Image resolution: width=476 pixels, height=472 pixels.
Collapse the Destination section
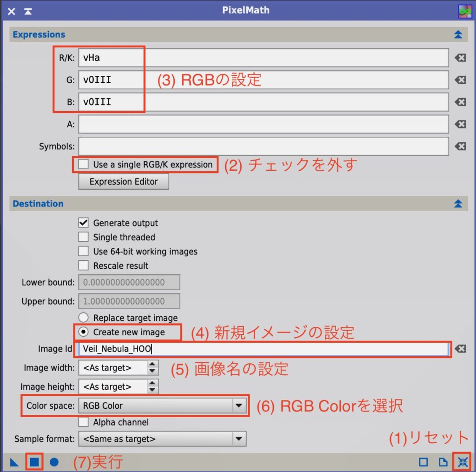(458, 204)
